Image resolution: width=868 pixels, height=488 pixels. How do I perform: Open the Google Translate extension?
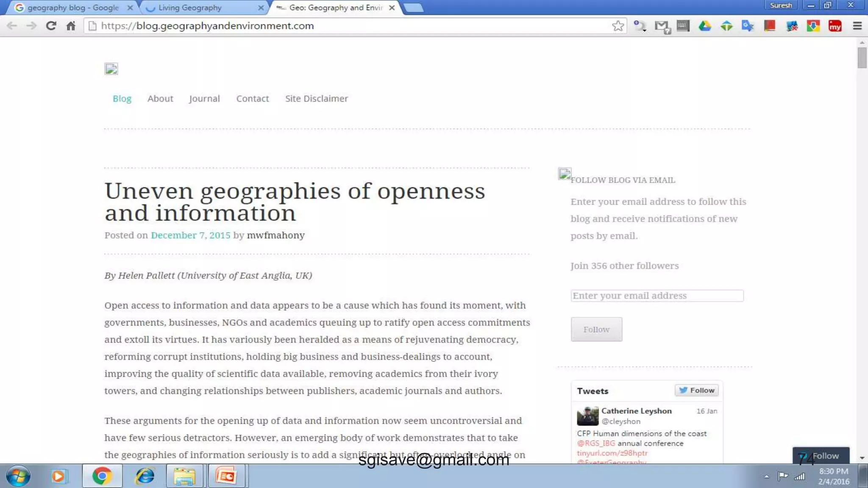(748, 26)
